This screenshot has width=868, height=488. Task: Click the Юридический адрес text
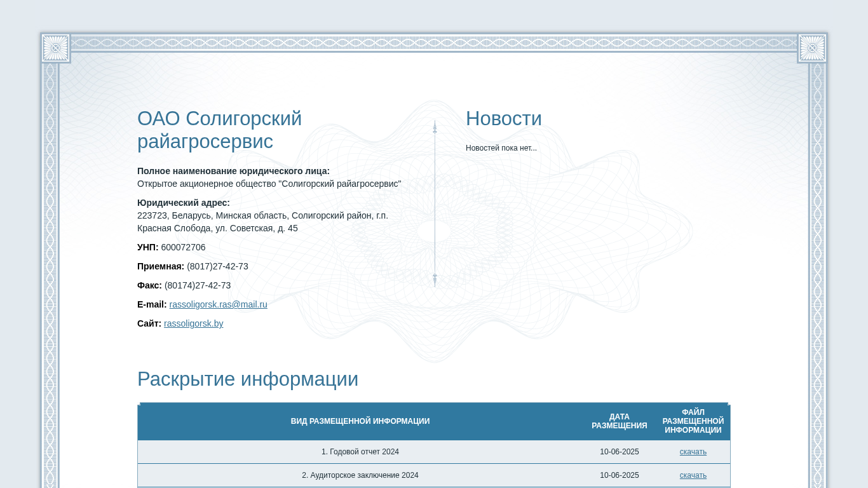[262, 222]
